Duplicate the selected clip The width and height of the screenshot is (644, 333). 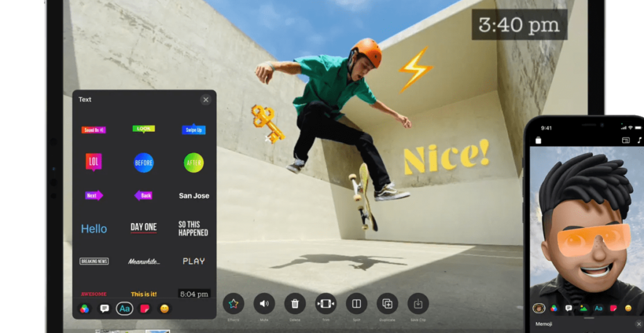387,304
